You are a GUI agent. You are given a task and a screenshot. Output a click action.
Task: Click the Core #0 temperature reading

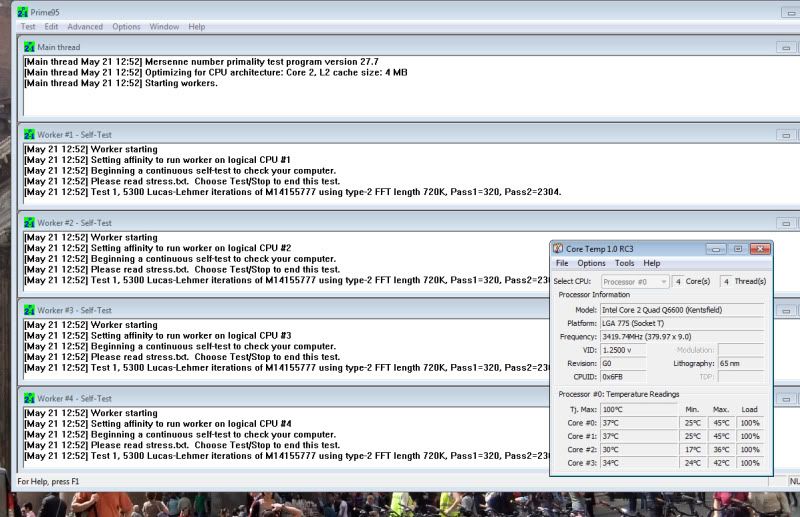[638, 423]
